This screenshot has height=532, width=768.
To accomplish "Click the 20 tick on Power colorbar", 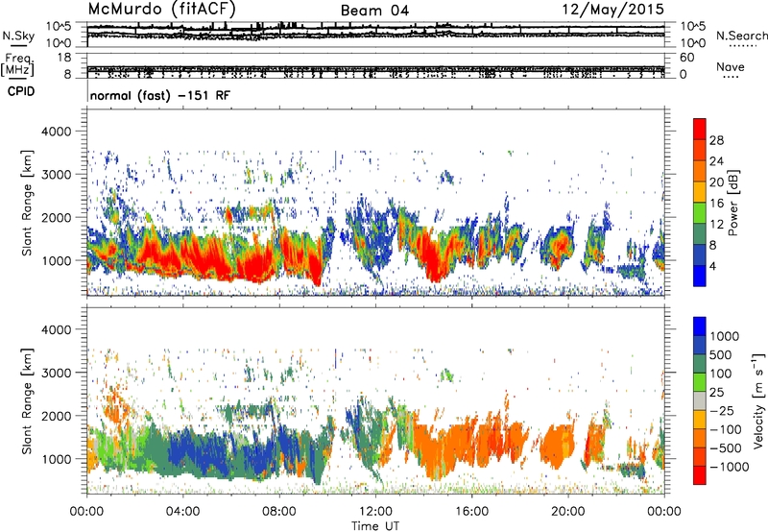I will [716, 182].
